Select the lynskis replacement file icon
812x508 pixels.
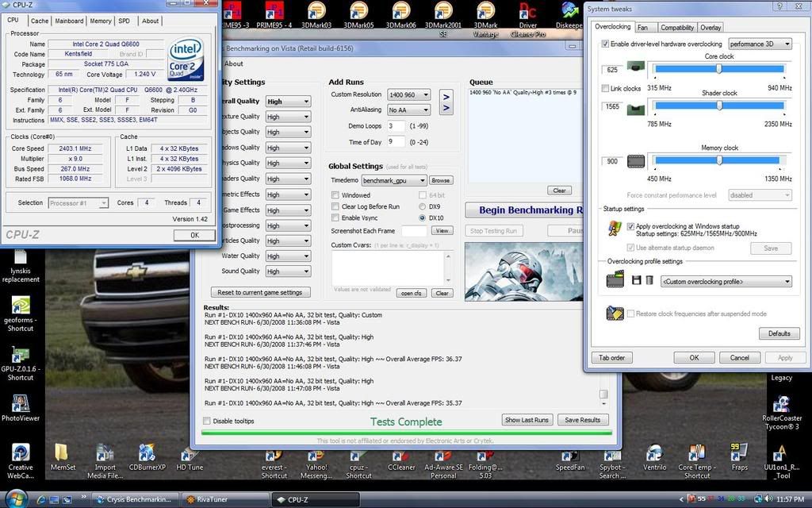(x=21, y=267)
